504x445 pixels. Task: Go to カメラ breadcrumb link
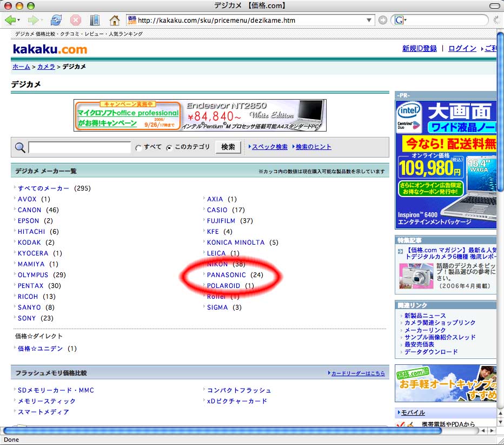[47, 67]
